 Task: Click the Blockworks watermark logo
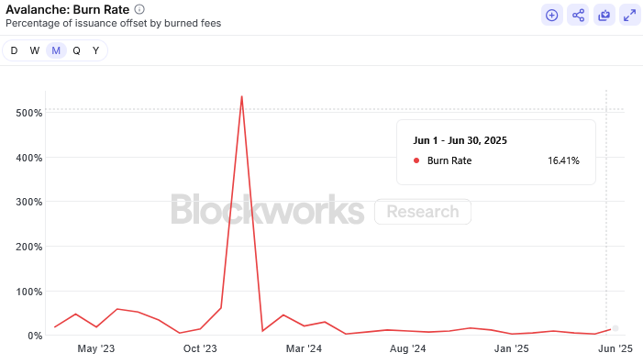coord(267,209)
